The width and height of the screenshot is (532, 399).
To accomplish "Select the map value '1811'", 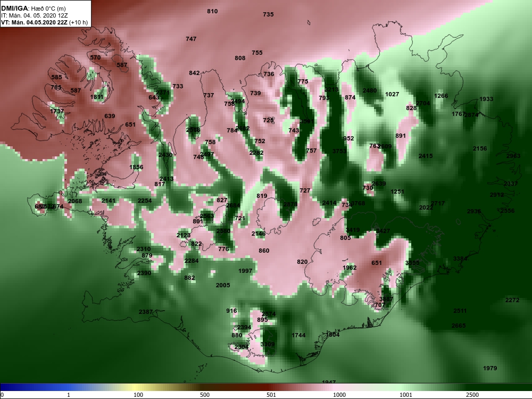I will coord(97,97).
